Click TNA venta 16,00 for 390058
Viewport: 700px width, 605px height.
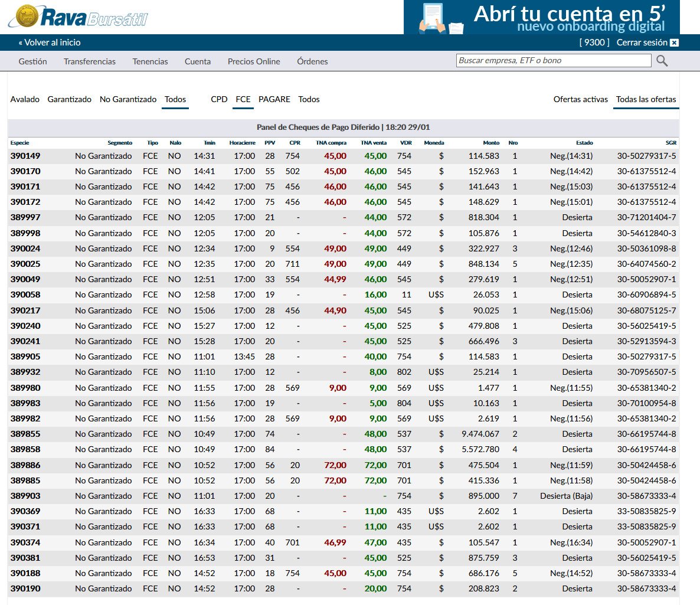(x=375, y=295)
